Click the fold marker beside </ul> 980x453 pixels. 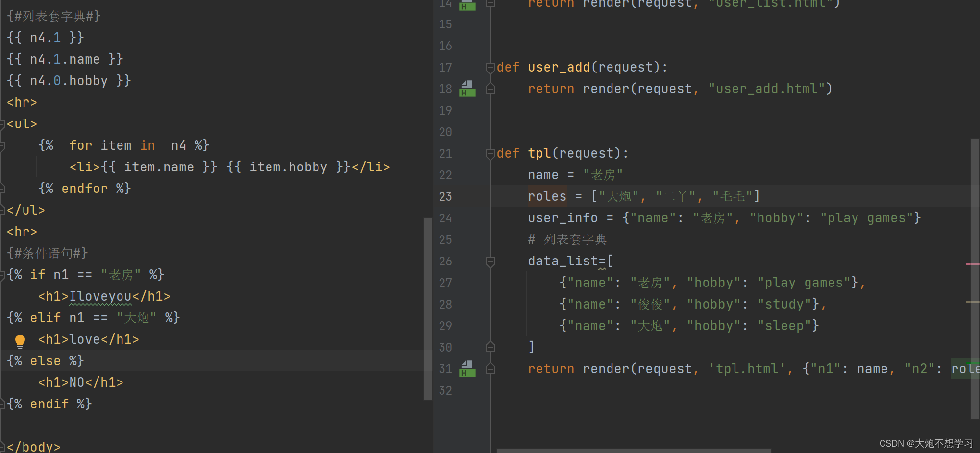pos(2,210)
